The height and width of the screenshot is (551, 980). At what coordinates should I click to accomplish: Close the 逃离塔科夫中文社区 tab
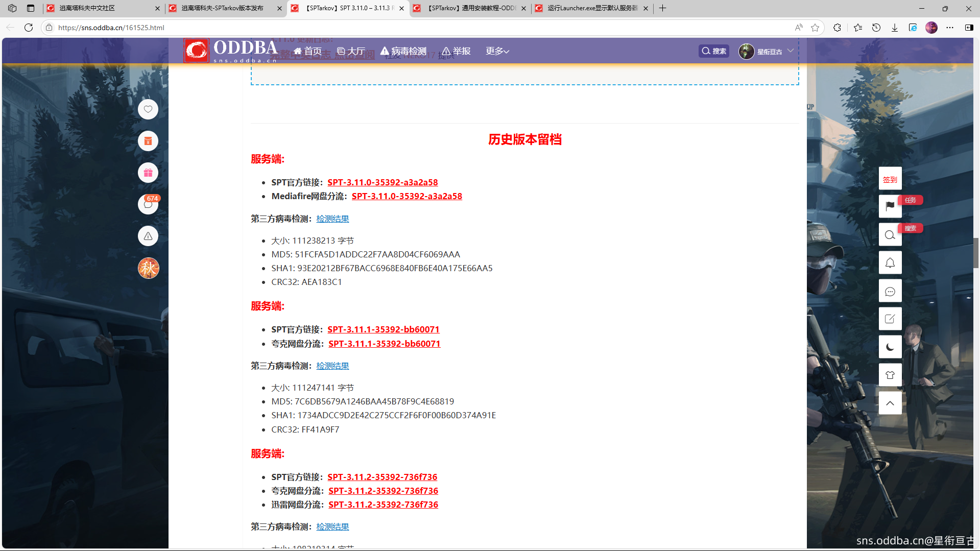click(x=157, y=8)
